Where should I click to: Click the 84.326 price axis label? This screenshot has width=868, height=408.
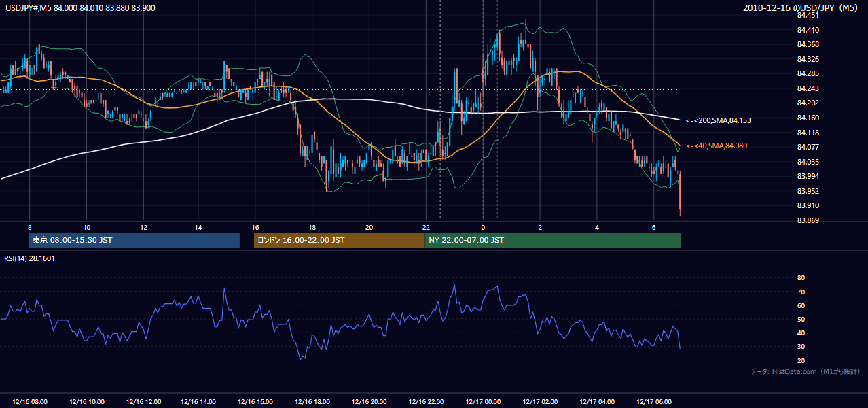coord(807,59)
